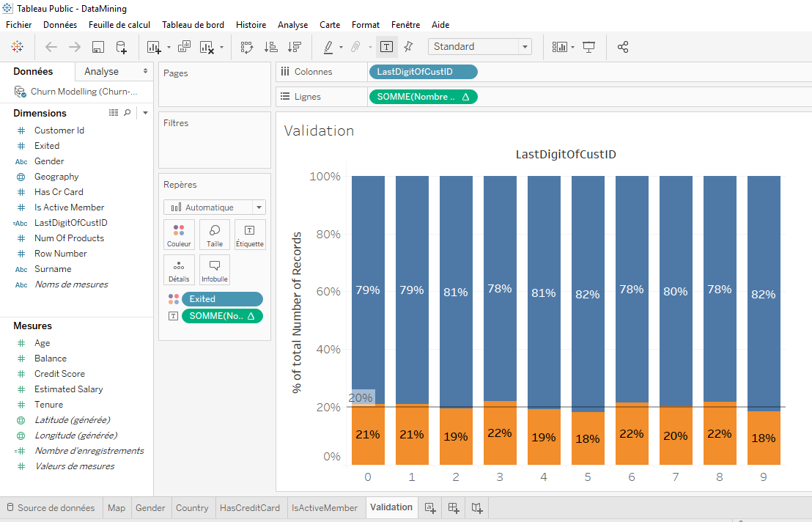Viewport: 812px width, 522px height.
Task: Expand the Dimensions panel options arrow
Action: pos(144,112)
